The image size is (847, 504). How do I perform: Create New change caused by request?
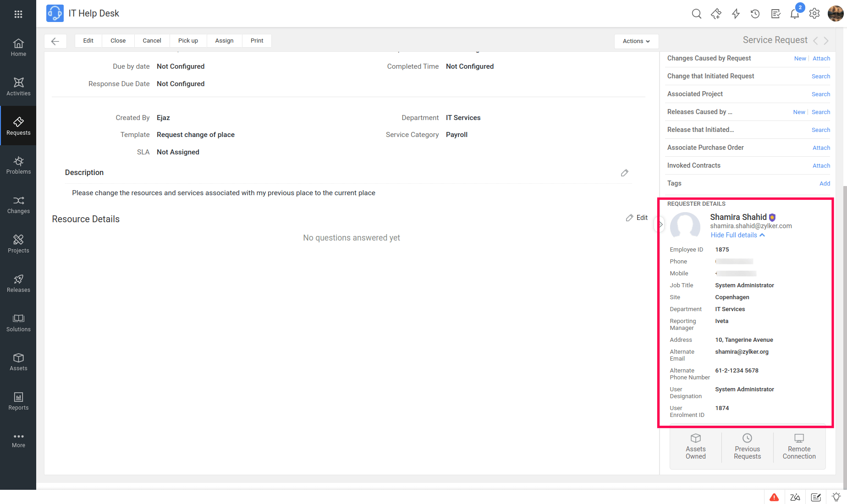(800, 58)
